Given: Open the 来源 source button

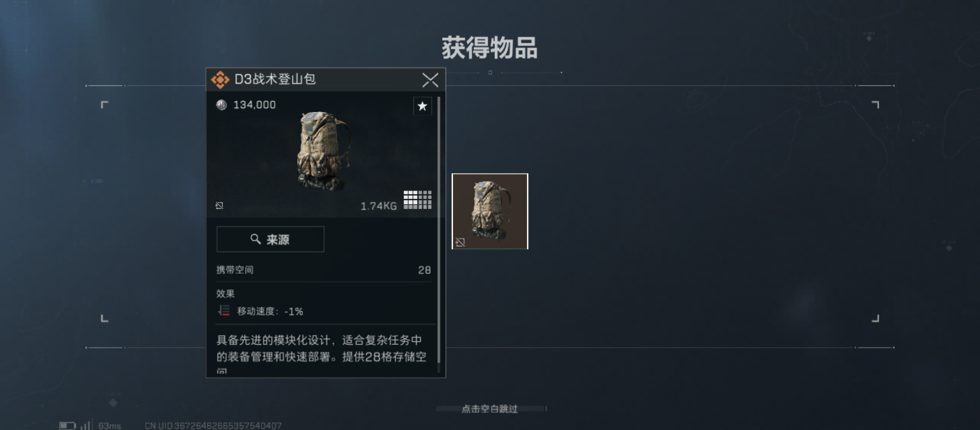Looking at the screenshot, I should [x=270, y=239].
